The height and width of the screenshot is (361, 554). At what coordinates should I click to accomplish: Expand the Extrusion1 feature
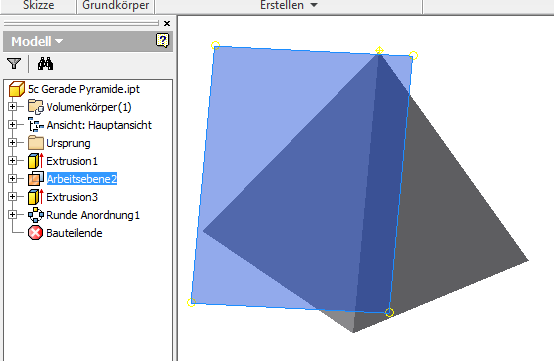tap(12, 160)
